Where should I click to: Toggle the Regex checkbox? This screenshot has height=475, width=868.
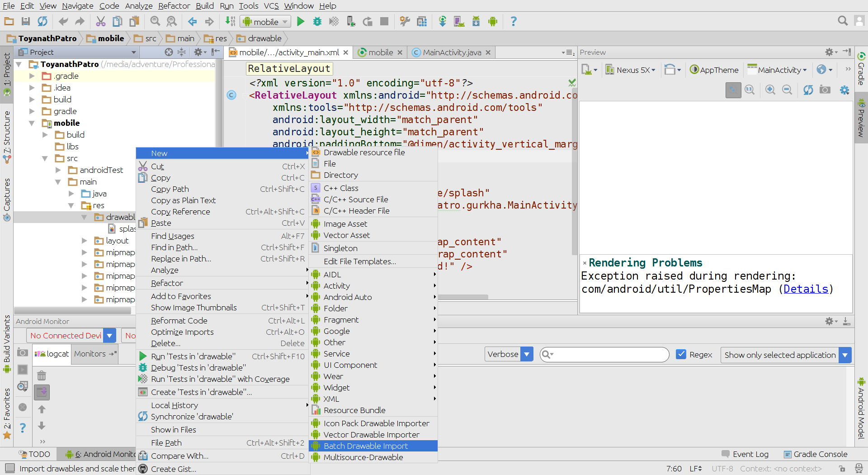681,354
